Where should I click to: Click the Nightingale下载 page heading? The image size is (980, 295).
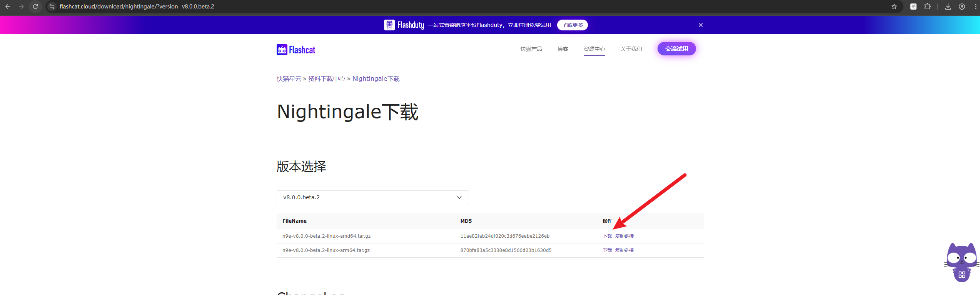click(347, 112)
